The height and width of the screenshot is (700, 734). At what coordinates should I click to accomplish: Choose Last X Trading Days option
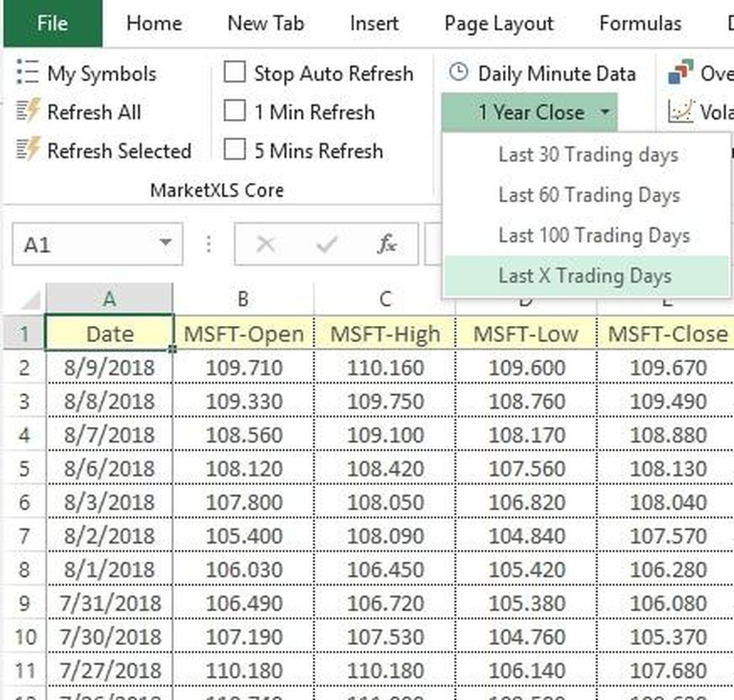tap(586, 276)
